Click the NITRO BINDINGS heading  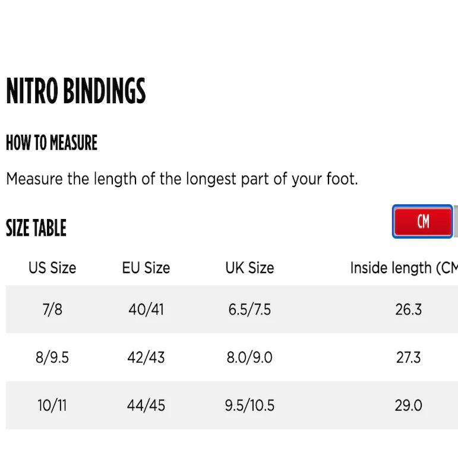(x=75, y=92)
